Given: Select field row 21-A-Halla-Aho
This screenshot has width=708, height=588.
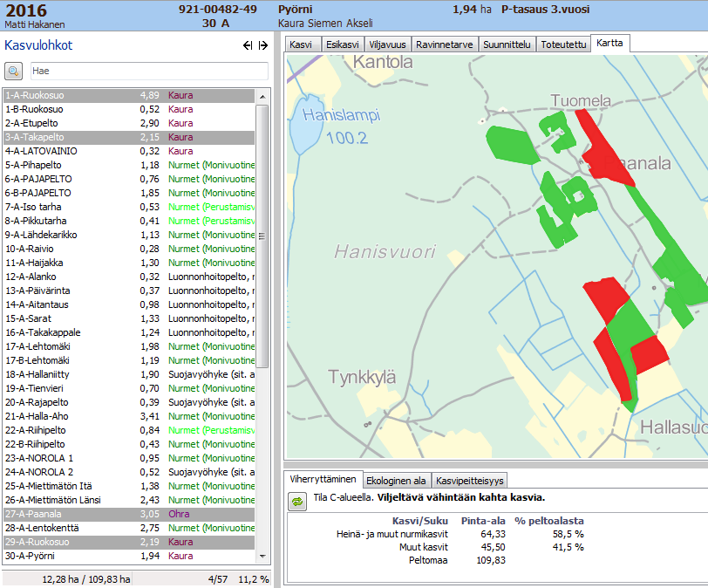Looking at the screenshot, I should point(129,417).
